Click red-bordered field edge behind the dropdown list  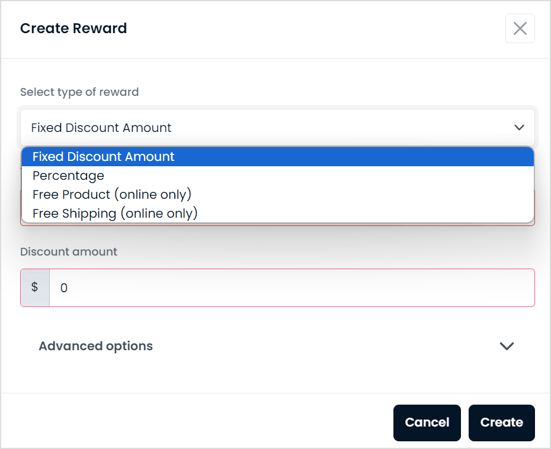point(278,224)
